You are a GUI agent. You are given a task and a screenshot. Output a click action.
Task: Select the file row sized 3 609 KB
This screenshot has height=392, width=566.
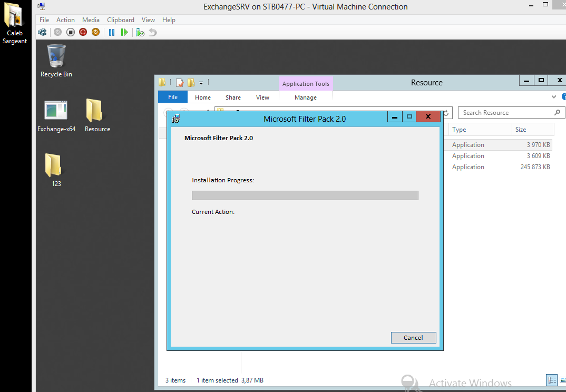498,156
